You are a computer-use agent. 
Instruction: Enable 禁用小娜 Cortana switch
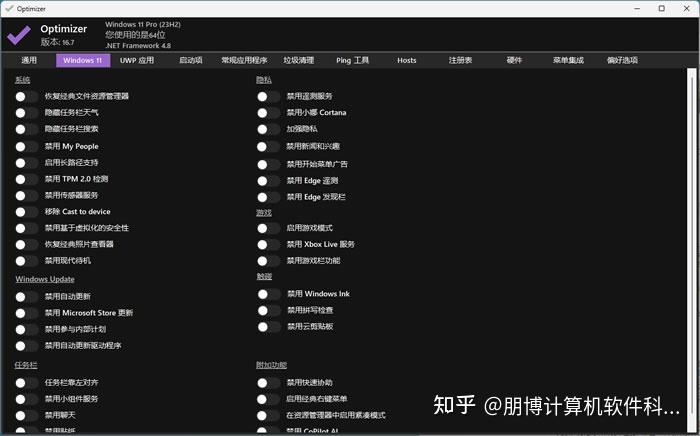(x=268, y=113)
